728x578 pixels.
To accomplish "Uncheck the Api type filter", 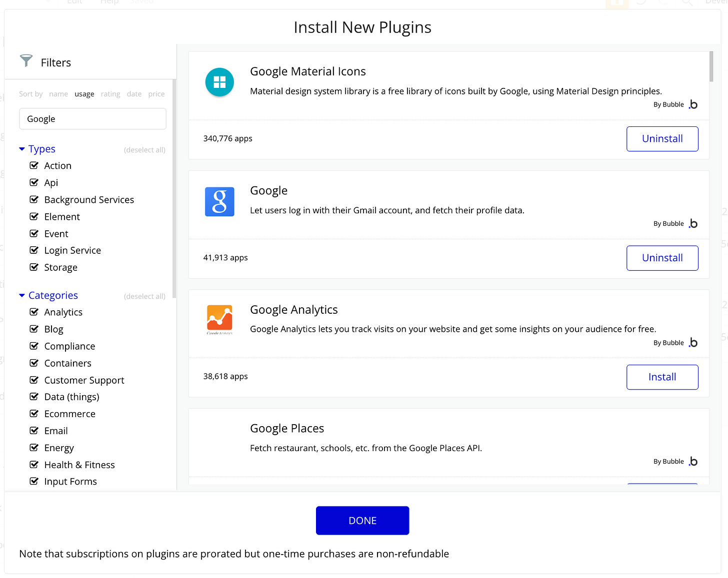I will click(x=34, y=182).
